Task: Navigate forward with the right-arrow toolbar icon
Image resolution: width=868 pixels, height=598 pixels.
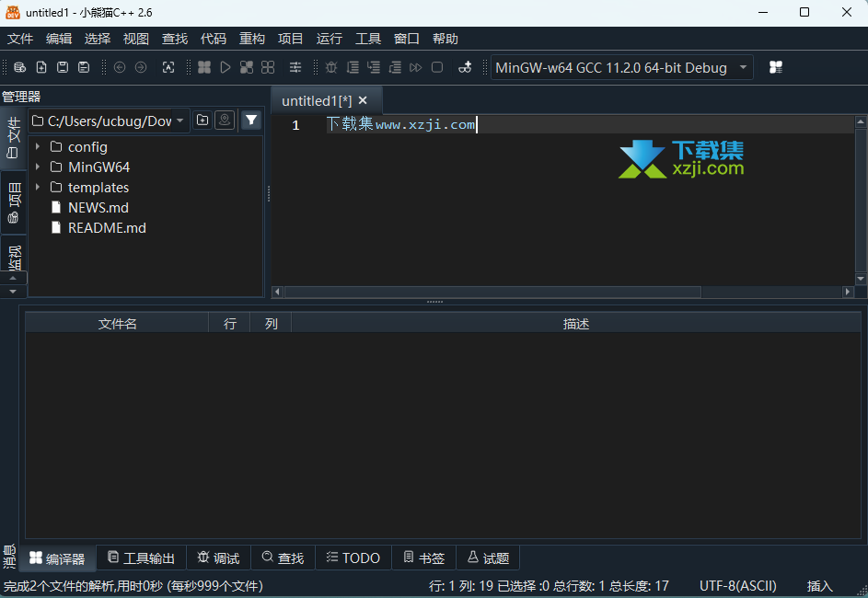Action: (141, 67)
